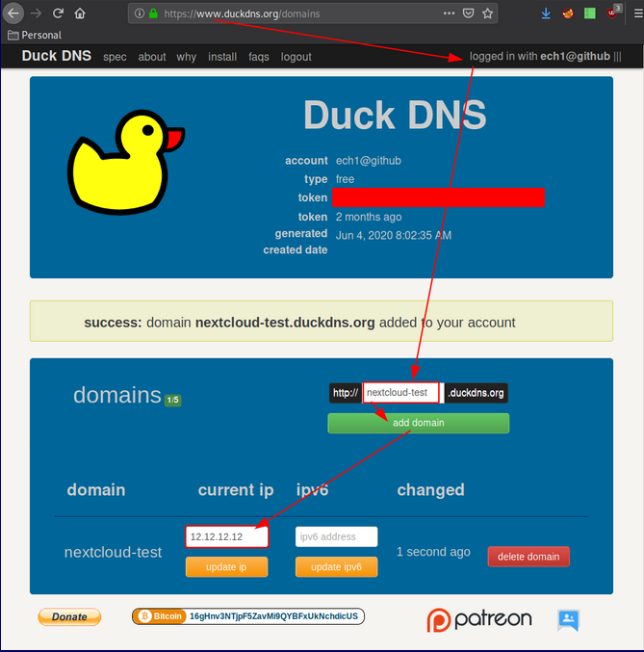
Task: Click the large "Duck DNS" page title
Action: click(x=395, y=115)
